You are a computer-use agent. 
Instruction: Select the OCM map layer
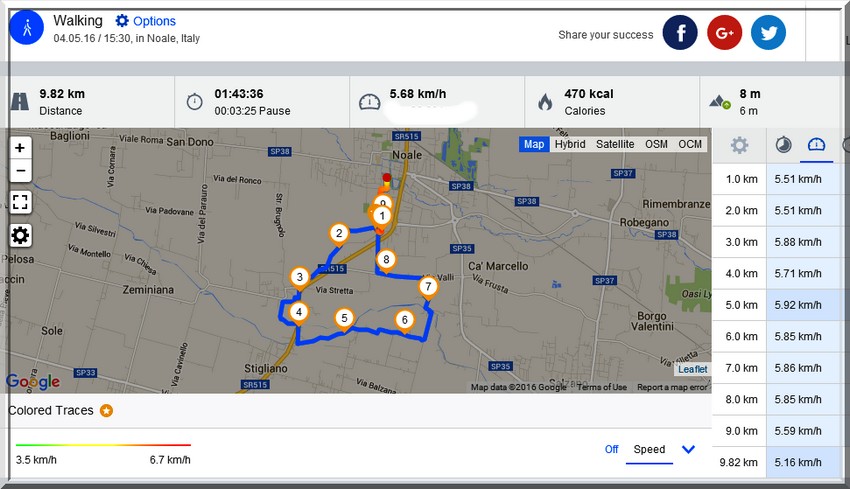(x=690, y=144)
